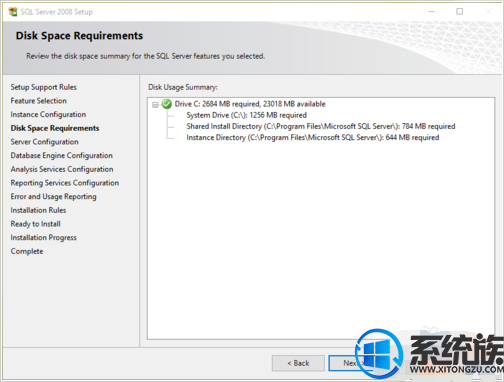The width and height of the screenshot is (504, 382).
Task: Select the Complete step in sidebar
Action: pyautogui.click(x=27, y=251)
